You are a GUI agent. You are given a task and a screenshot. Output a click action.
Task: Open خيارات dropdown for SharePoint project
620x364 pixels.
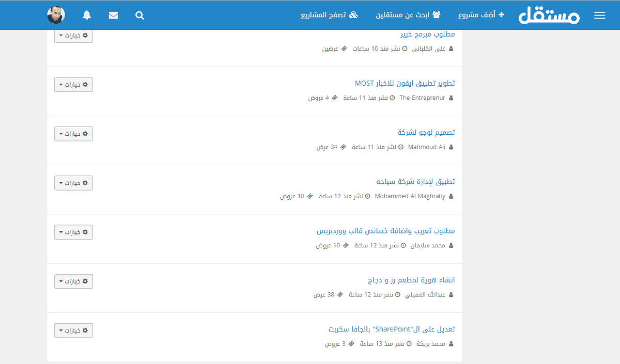pos(73,330)
